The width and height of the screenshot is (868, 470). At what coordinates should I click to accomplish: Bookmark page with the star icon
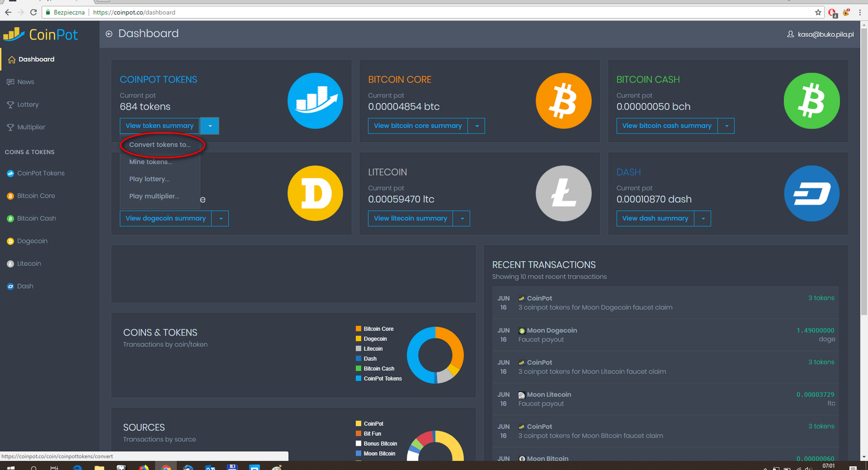[818, 12]
